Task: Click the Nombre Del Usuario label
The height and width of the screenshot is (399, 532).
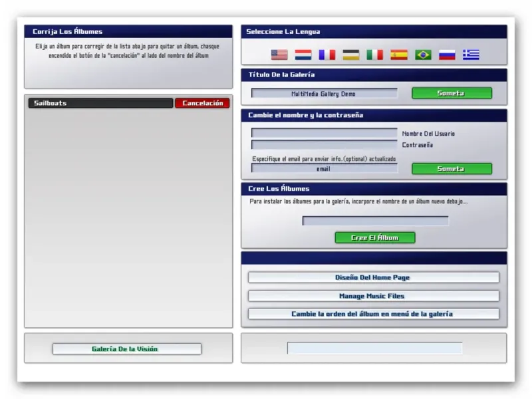Action: point(428,134)
